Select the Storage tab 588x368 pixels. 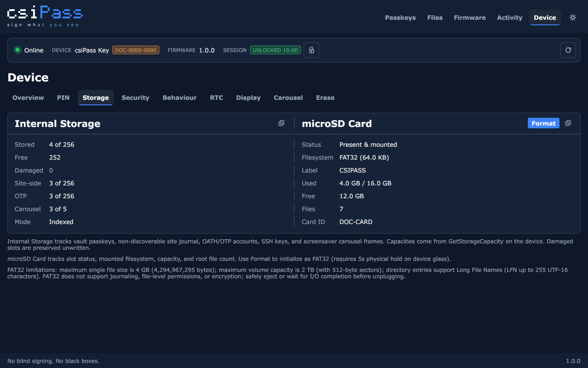point(96,98)
